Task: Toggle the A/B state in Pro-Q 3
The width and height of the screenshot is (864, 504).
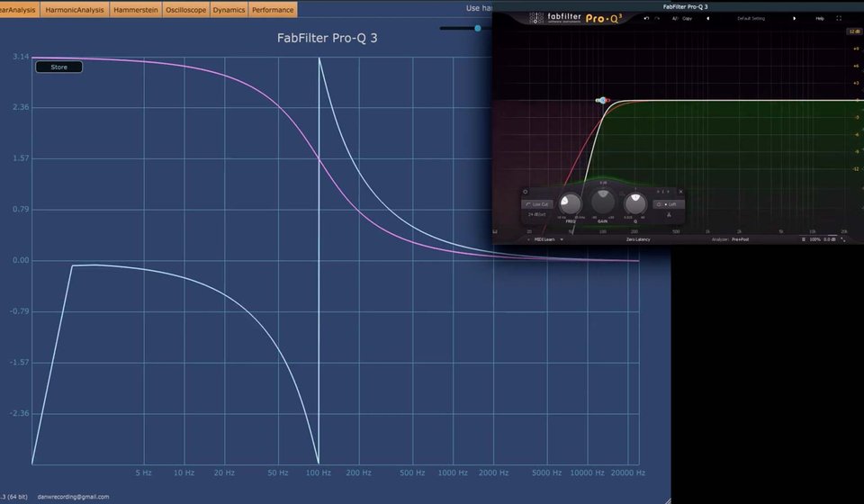Action: (674, 18)
